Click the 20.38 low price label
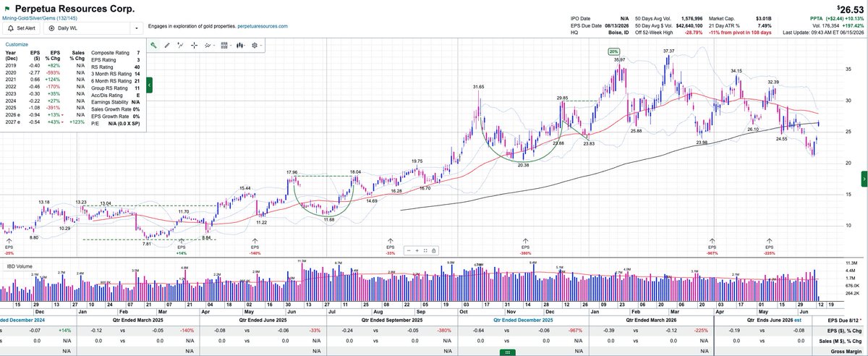The height and width of the screenshot is (356, 868). (x=523, y=164)
